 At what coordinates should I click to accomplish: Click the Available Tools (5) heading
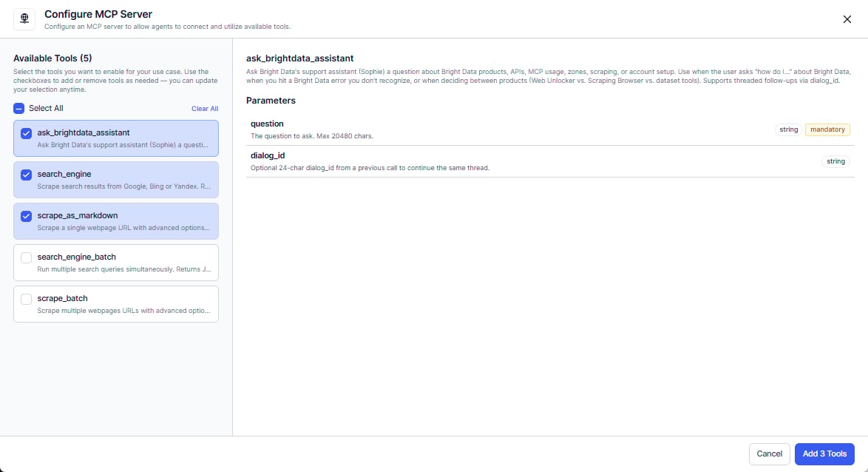click(x=52, y=58)
